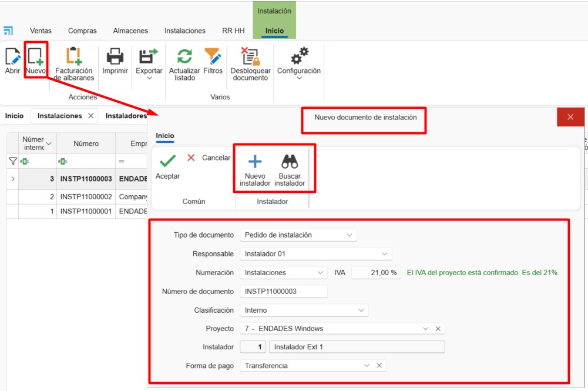Click the Imprimir printer icon
The height and width of the screenshot is (391, 588).
(115, 57)
